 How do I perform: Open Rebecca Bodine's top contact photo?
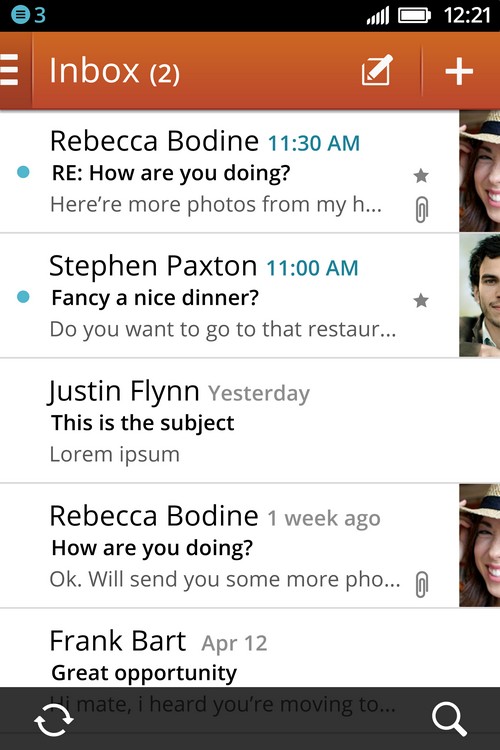(479, 171)
